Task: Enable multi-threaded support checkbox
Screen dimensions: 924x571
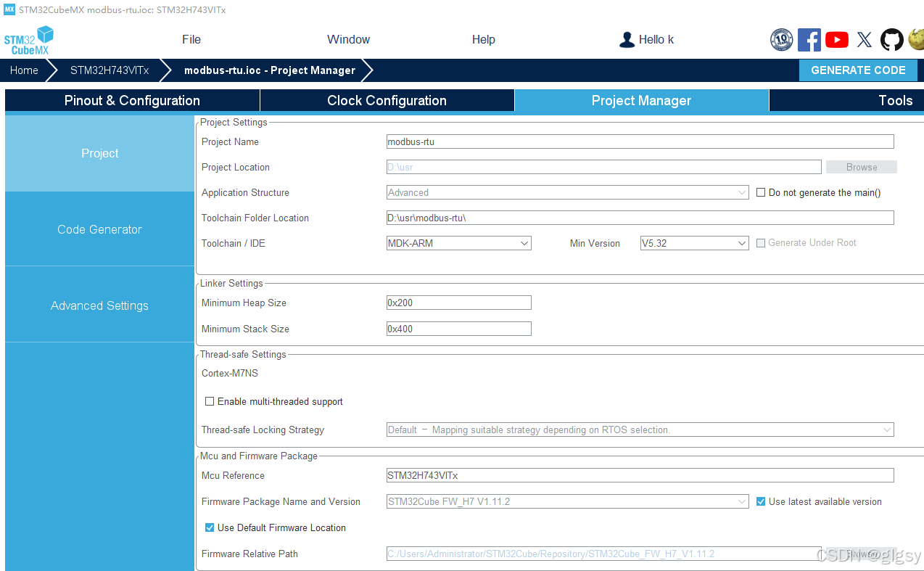Action: (x=210, y=401)
